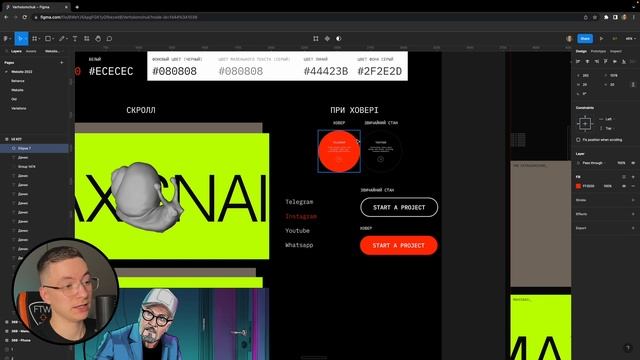Select the red hover circle on canvas
This screenshot has height=360, width=640.
(x=339, y=151)
